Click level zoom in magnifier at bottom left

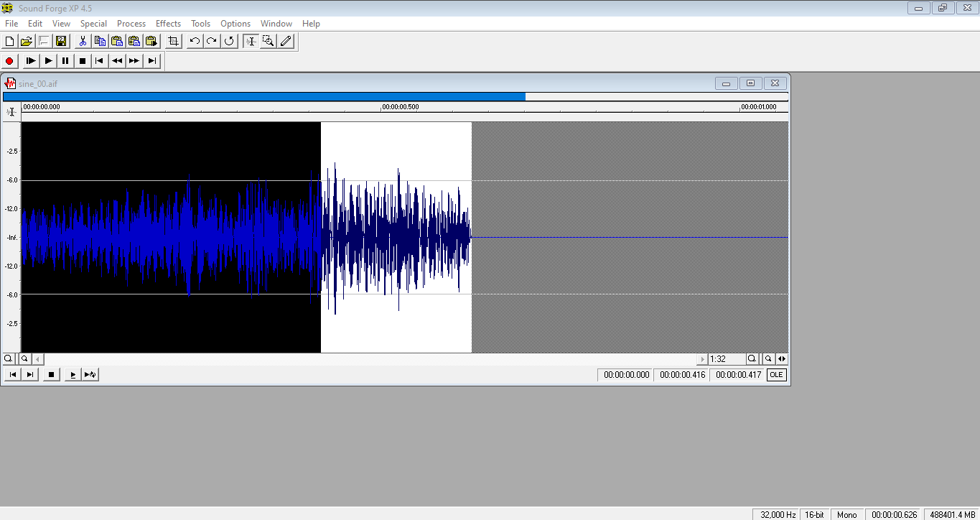9,358
